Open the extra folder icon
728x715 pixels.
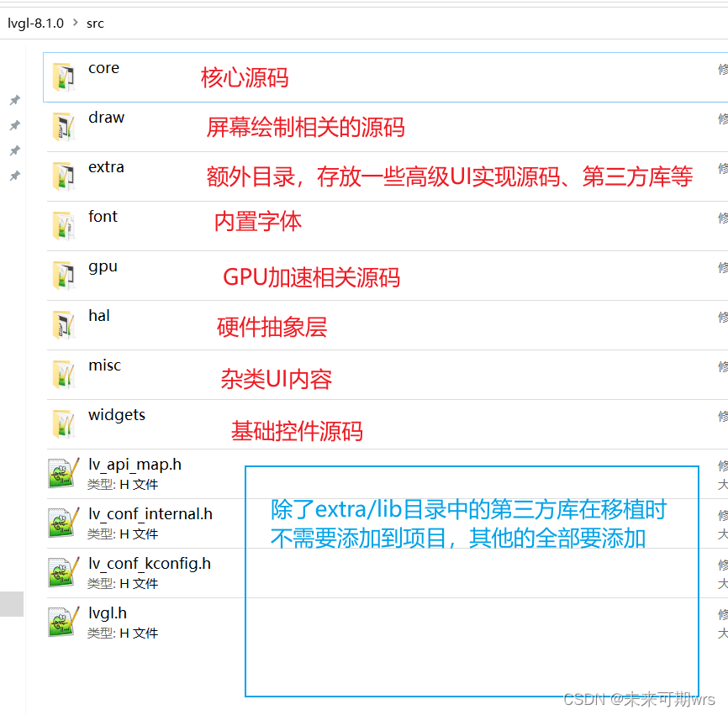pos(64,176)
